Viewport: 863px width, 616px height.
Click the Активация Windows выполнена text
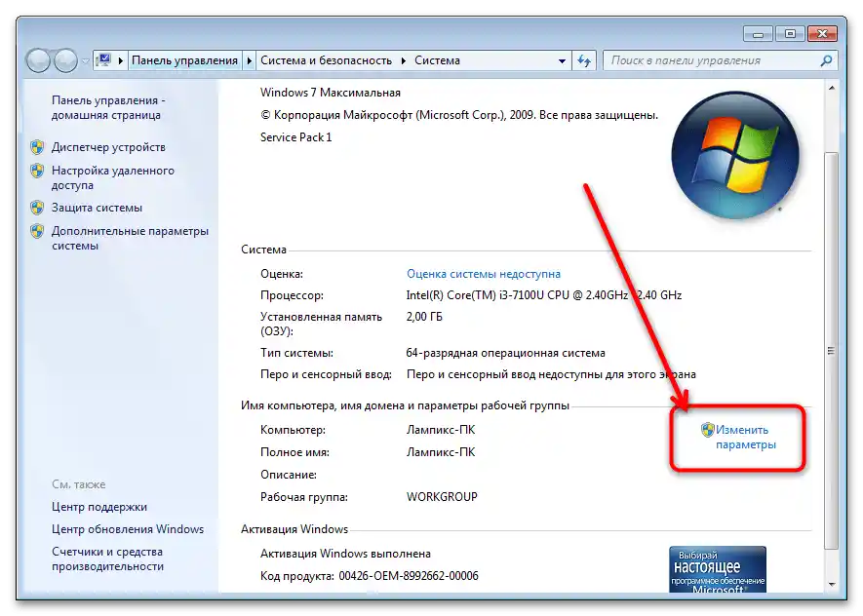click(x=345, y=554)
